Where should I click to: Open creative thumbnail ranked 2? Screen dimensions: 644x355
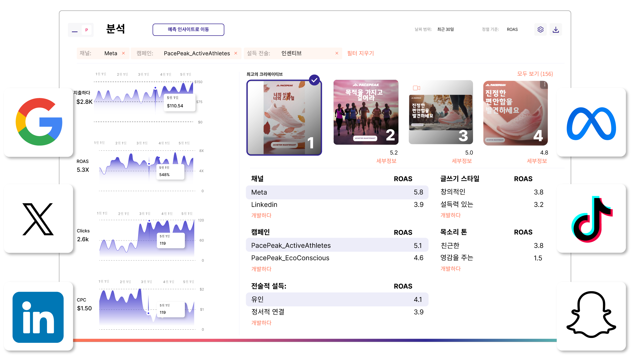(x=366, y=112)
